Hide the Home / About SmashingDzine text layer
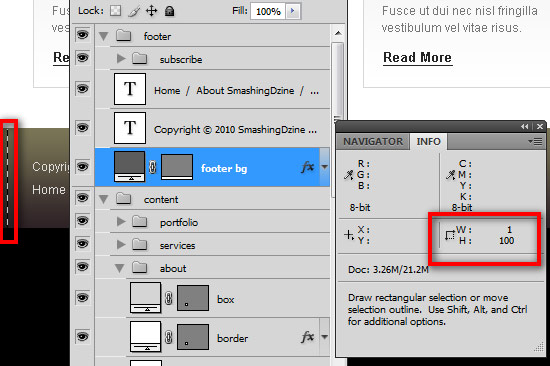 click(82, 88)
